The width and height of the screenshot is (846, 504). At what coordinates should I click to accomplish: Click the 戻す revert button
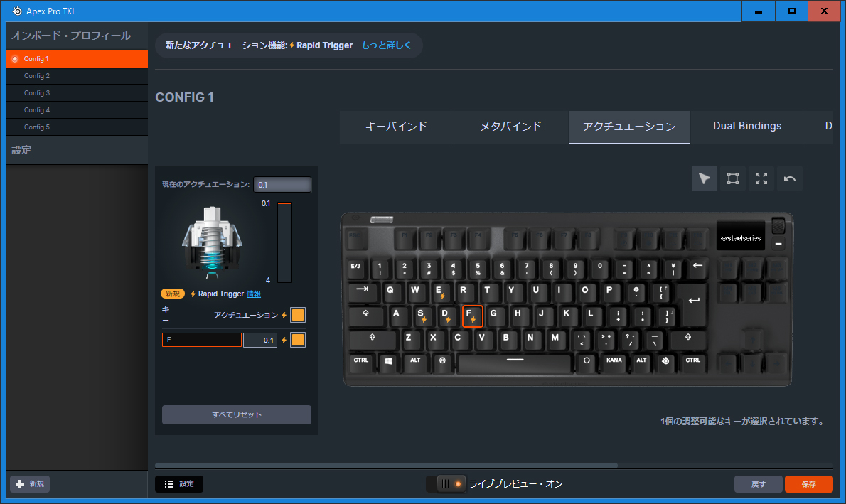[x=758, y=484]
